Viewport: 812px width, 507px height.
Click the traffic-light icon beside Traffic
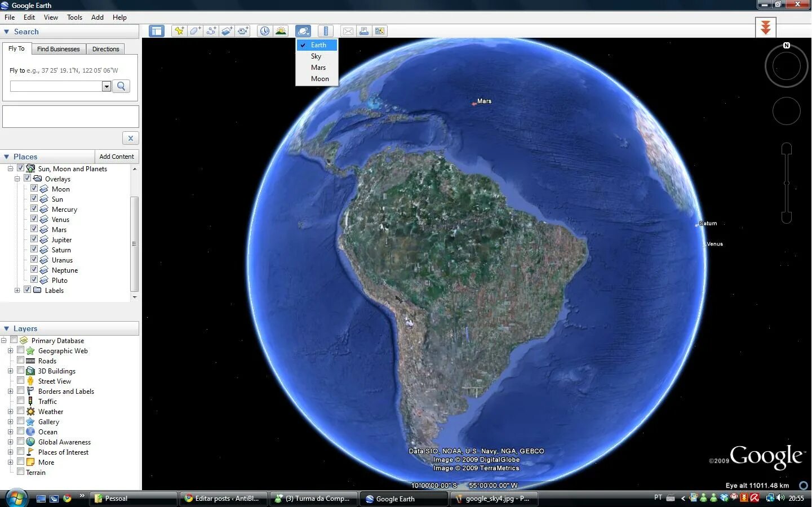(30, 402)
